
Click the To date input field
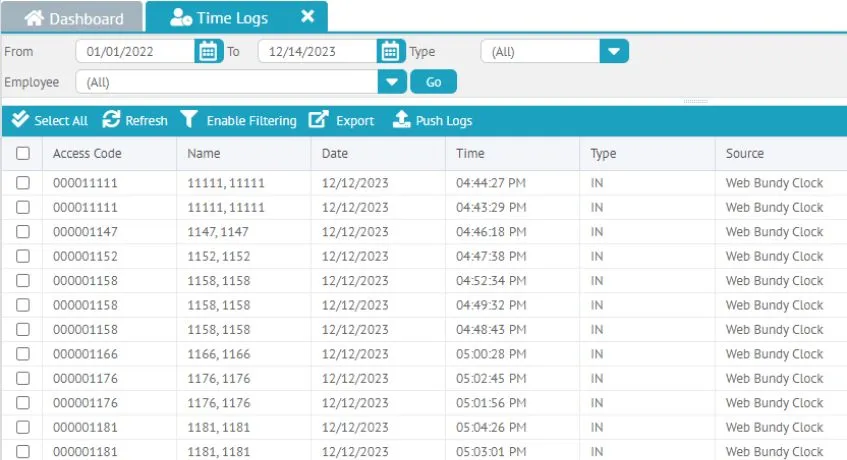[318, 51]
